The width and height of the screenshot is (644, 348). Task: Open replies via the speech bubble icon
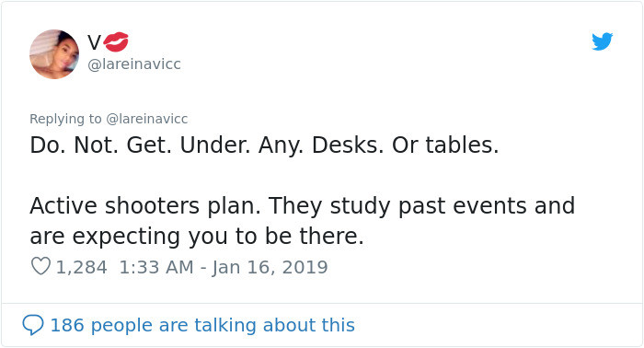point(33,325)
